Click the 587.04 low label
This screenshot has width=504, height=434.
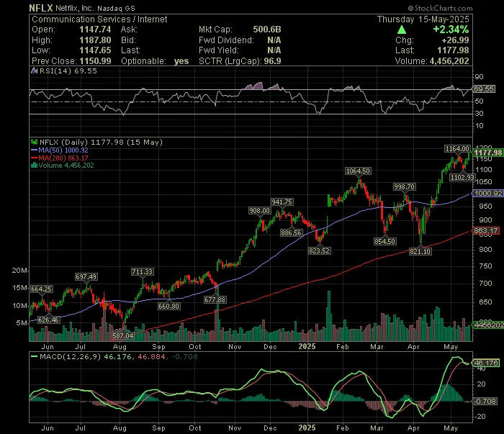pos(122,336)
